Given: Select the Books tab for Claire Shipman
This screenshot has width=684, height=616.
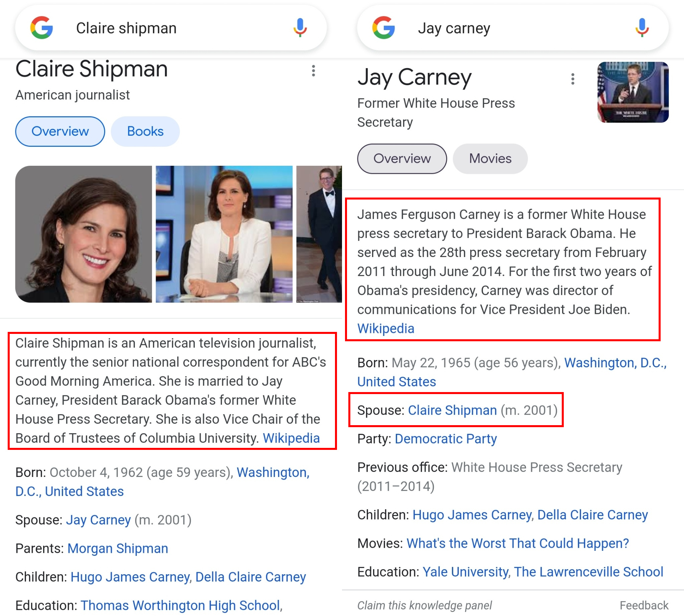Looking at the screenshot, I should (x=145, y=131).
